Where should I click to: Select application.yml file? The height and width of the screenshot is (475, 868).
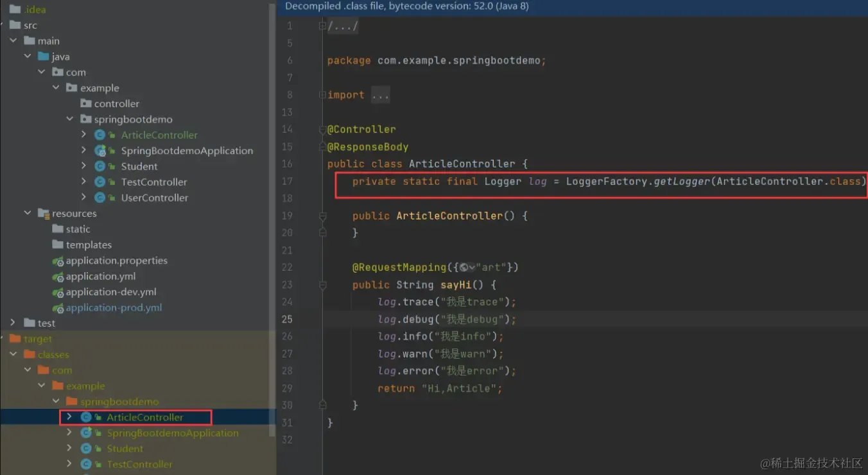101,276
